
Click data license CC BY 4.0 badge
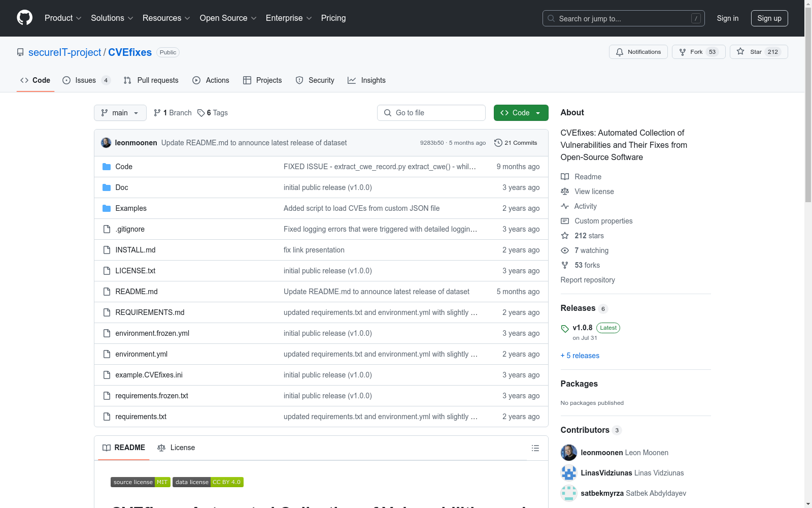208,482
